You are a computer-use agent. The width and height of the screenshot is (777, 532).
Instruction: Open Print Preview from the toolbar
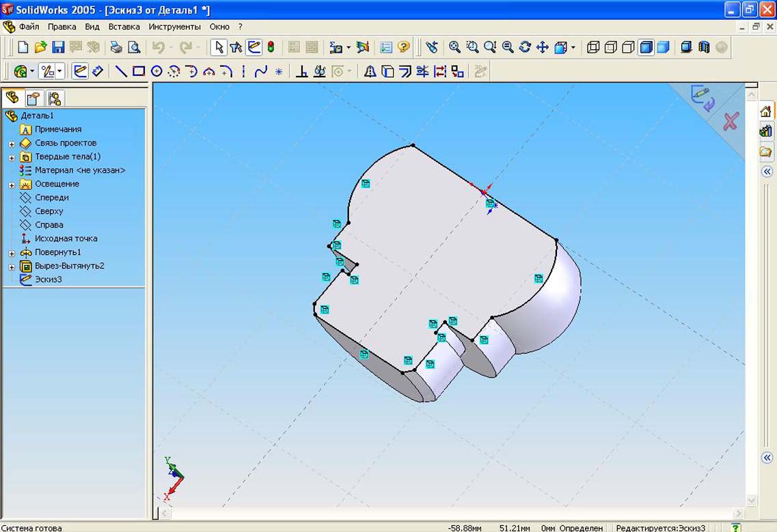coord(135,47)
